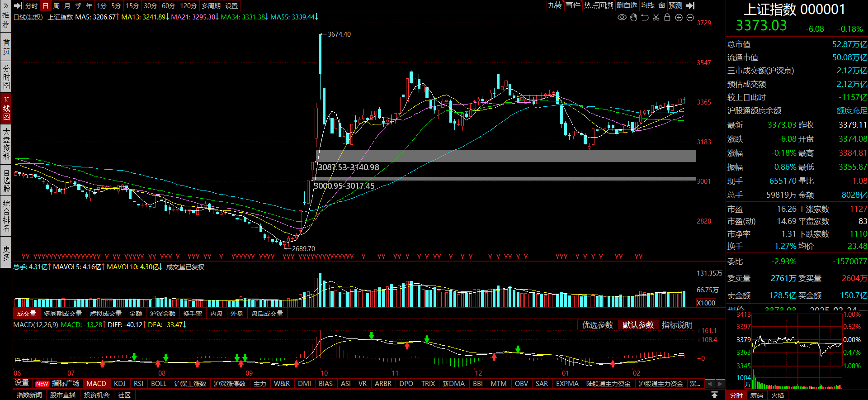
Task: Select the 1分 one-minute period
Action: pyautogui.click(x=102, y=5)
